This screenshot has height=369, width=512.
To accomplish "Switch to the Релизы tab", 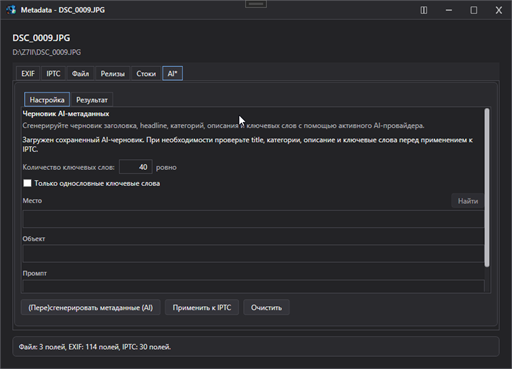I will tap(113, 74).
